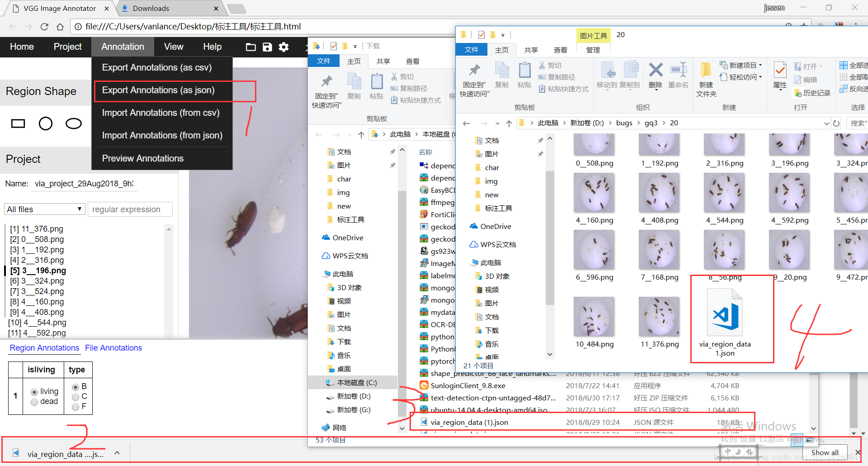Open the Help menu in VIA
Screen dimensions: 868x466
tap(212, 47)
